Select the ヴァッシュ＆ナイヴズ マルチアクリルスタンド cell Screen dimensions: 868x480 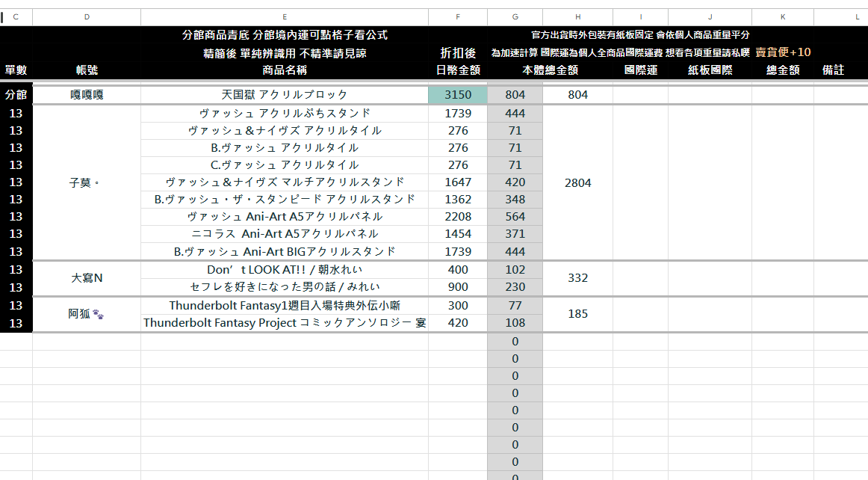(x=285, y=182)
